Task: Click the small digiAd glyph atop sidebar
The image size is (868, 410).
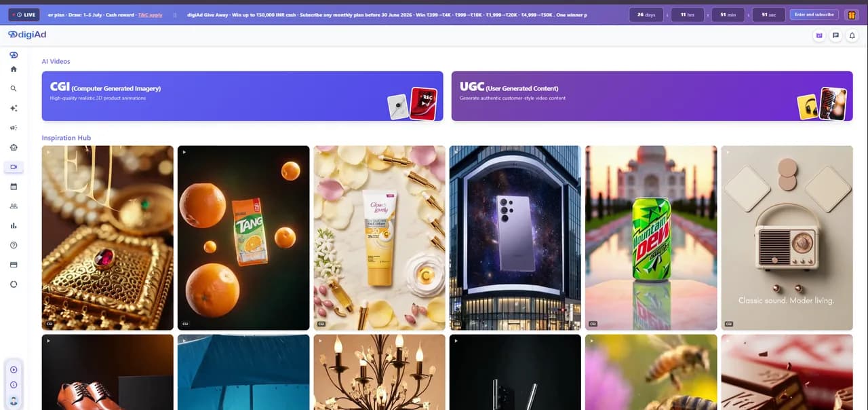Action: coord(14,55)
